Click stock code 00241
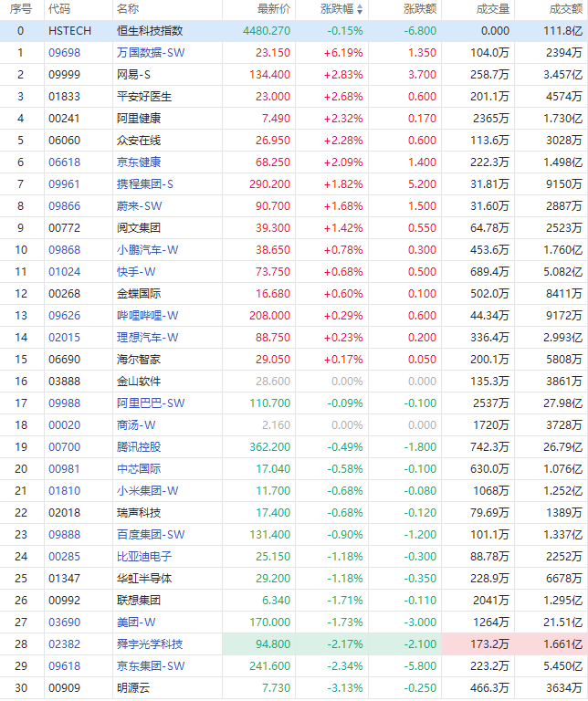Screen dimensions: 588x701 click(x=65, y=119)
